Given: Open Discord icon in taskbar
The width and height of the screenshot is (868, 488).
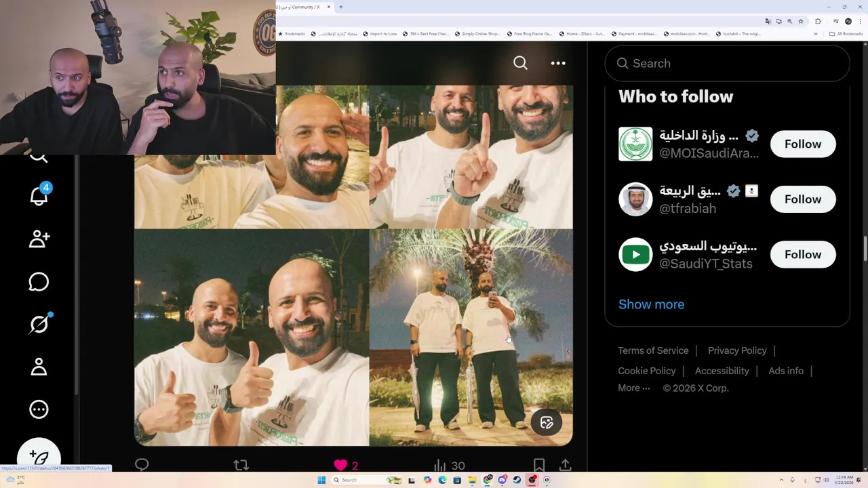Looking at the screenshot, I should click(x=502, y=480).
